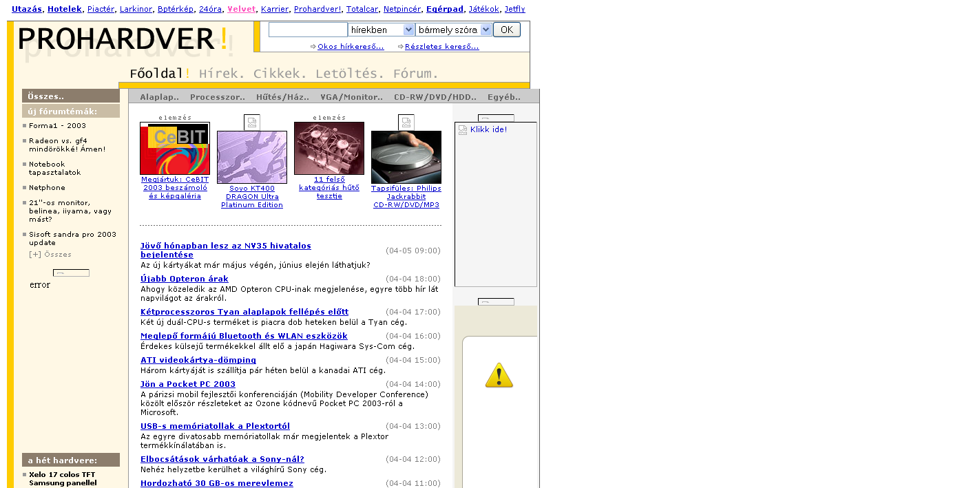Click the Klikk ide! link
Viewport: 980px width, 488px height.
coord(489,129)
